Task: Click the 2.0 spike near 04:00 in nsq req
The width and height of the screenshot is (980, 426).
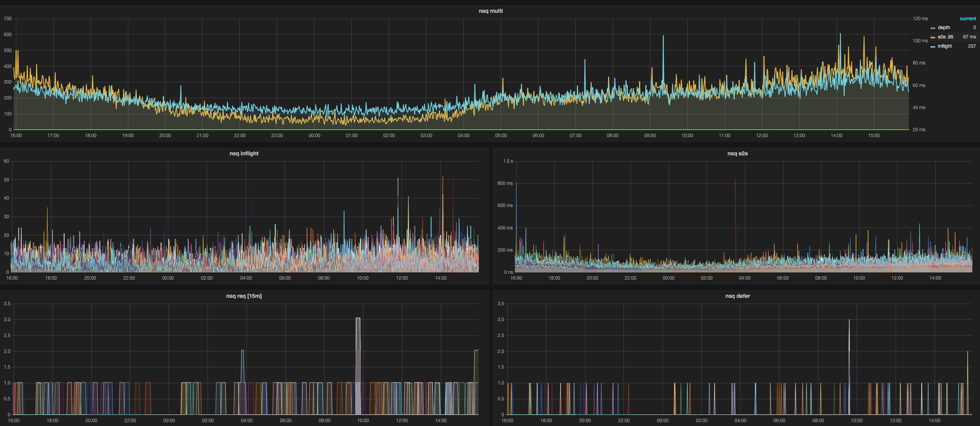Action: [x=243, y=351]
